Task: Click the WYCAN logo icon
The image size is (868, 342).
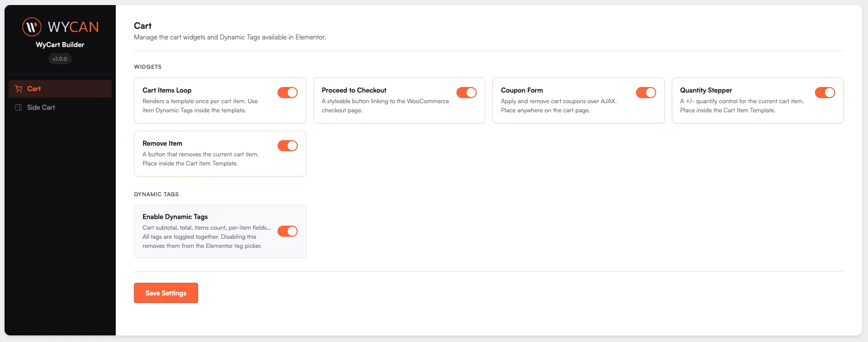Action: coord(32,27)
